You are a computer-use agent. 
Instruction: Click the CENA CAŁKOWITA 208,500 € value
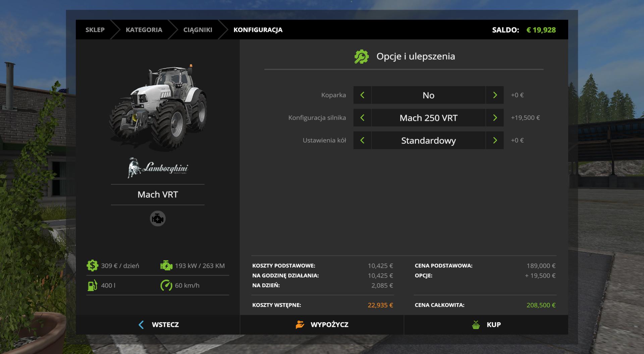coord(541,305)
